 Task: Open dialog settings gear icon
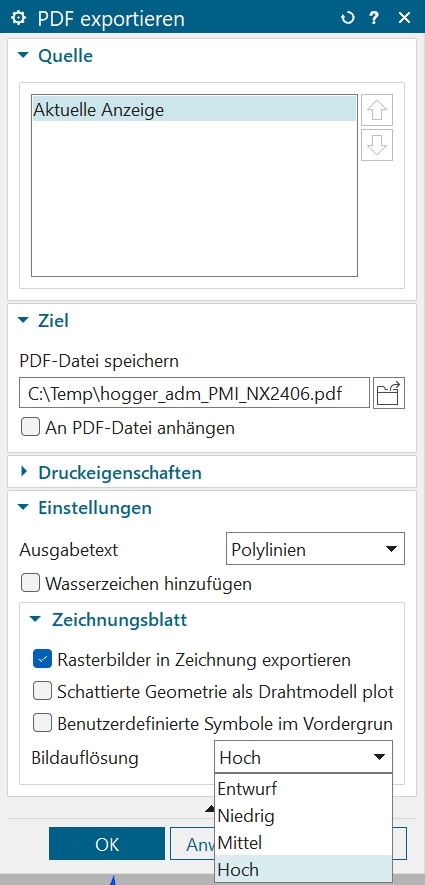coord(19,18)
